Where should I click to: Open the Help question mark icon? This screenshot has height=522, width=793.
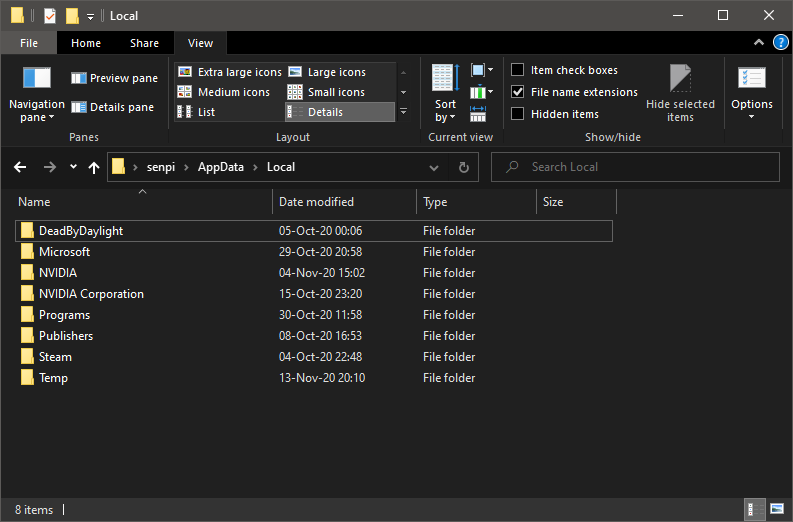(781, 43)
